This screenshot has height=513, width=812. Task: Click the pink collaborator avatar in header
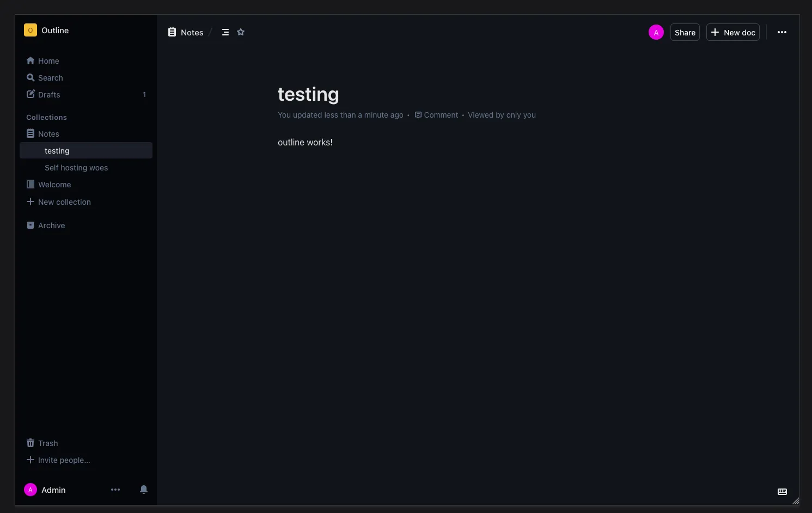click(656, 32)
